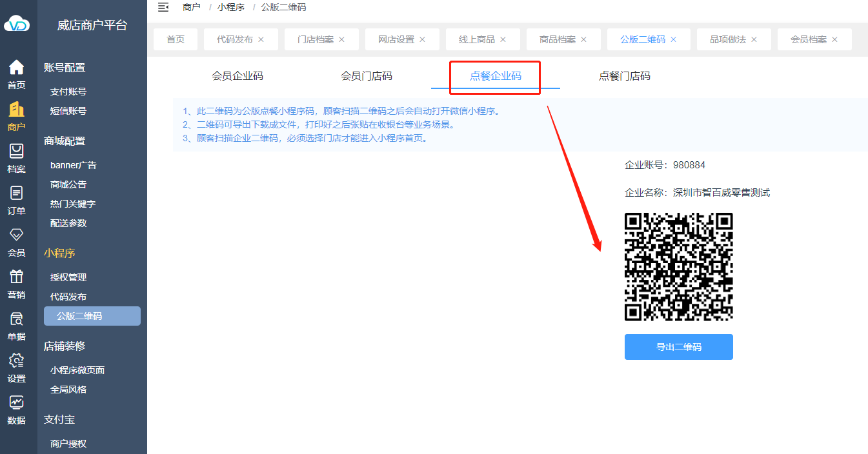The width and height of the screenshot is (868, 454).
Task: Open the 数据 data chart icon
Action: 16,403
